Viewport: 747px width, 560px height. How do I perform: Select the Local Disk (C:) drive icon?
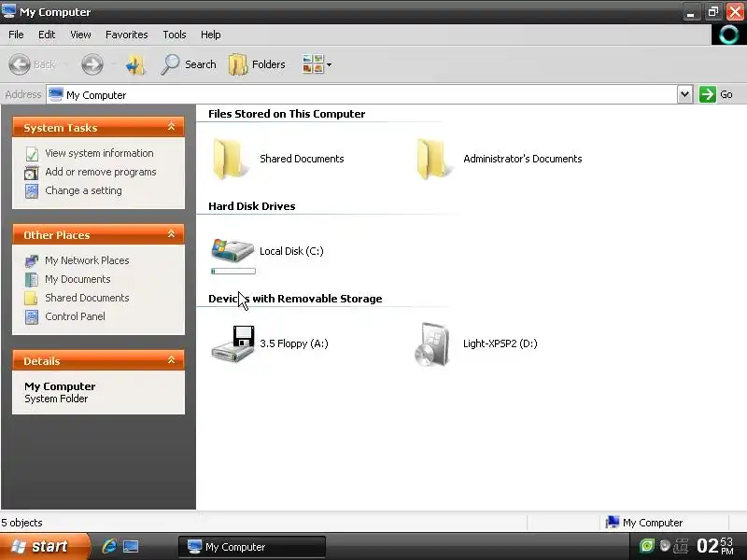click(233, 250)
